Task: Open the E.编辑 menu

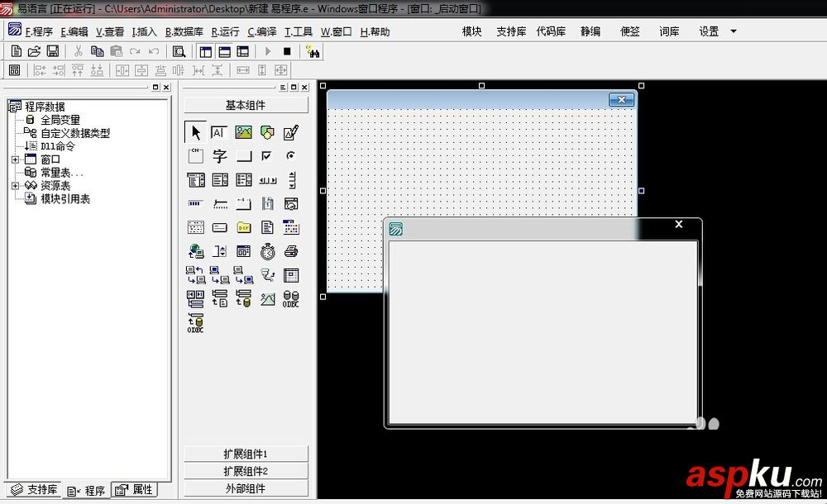Action: (74, 31)
